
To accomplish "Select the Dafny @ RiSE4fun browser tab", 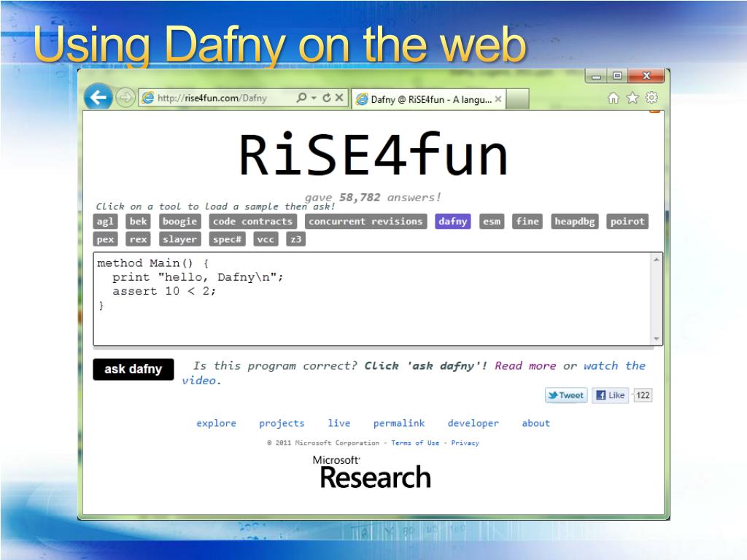I will tap(428, 99).
